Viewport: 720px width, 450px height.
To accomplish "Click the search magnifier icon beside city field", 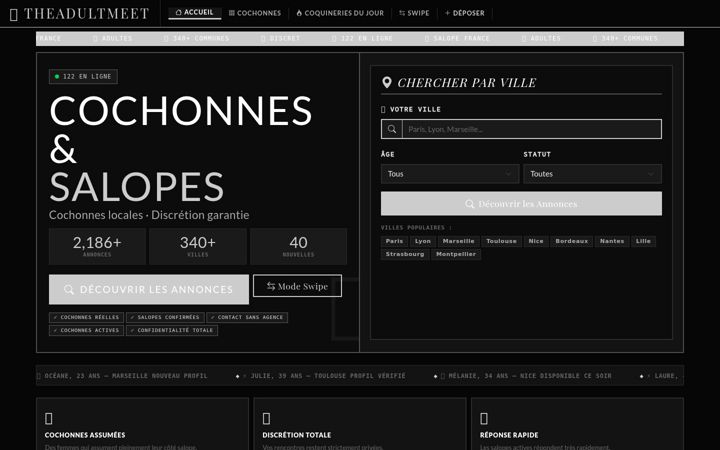I will coord(392,129).
